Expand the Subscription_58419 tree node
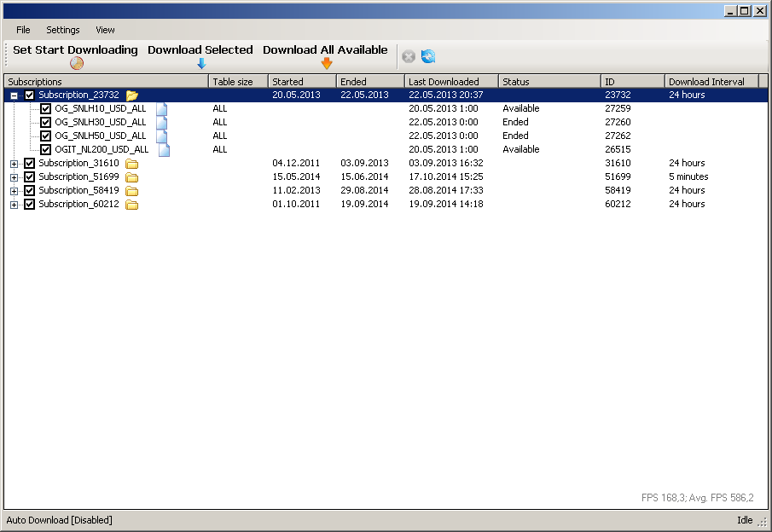772x532 pixels. click(14, 191)
